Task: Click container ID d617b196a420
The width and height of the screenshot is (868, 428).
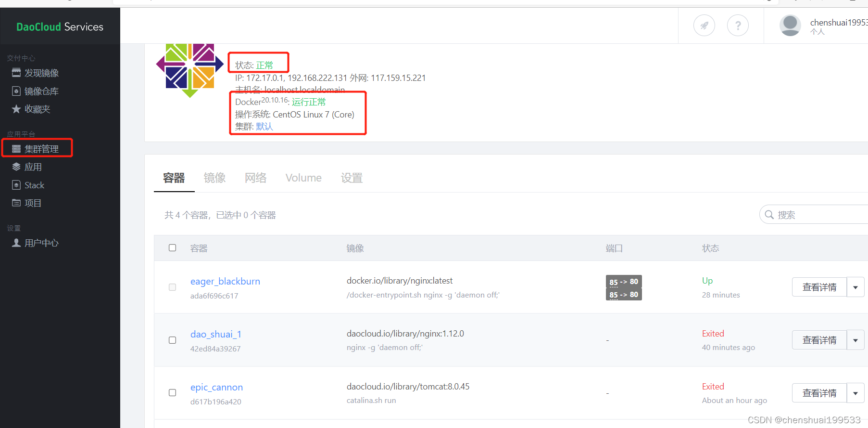Action: click(216, 402)
